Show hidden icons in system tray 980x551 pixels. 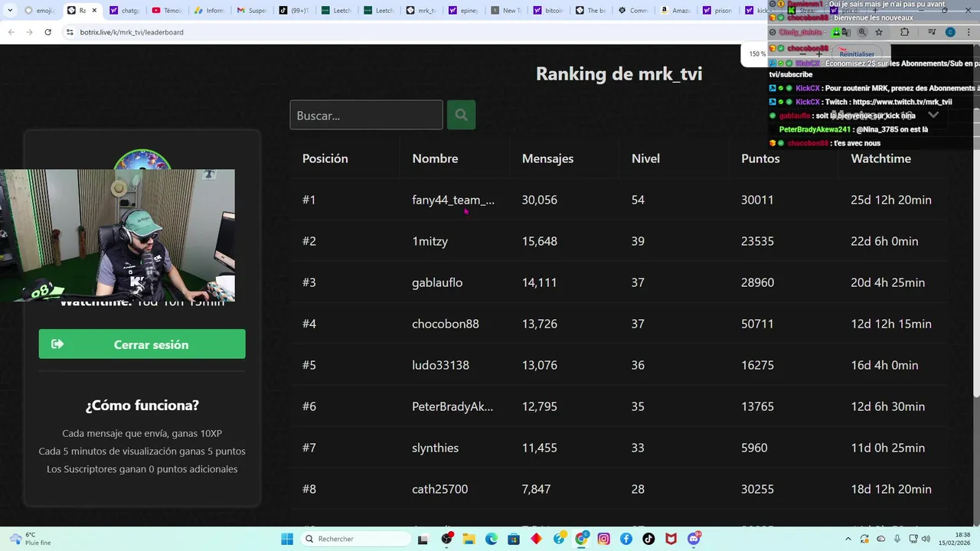(x=848, y=539)
